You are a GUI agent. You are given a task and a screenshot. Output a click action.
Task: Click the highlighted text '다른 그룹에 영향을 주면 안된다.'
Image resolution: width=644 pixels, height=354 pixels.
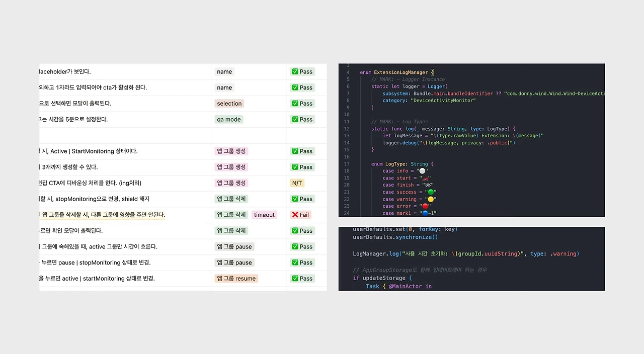[128, 215]
